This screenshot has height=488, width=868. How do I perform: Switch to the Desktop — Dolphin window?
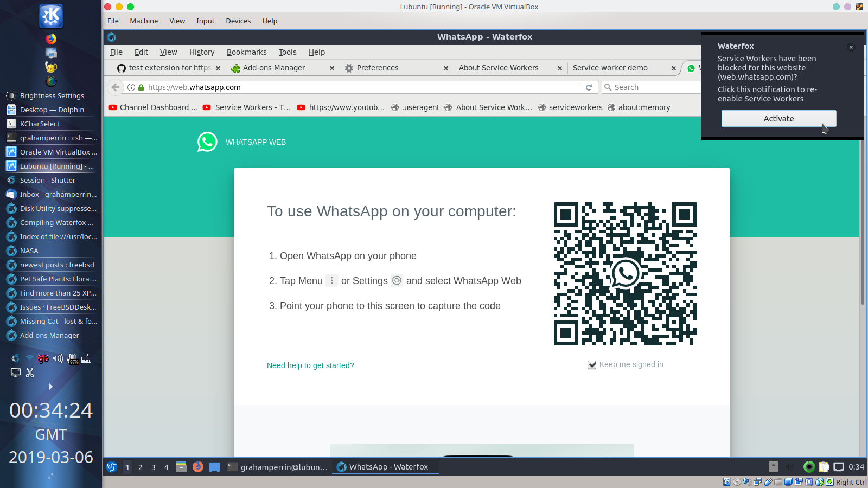coord(51,110)
